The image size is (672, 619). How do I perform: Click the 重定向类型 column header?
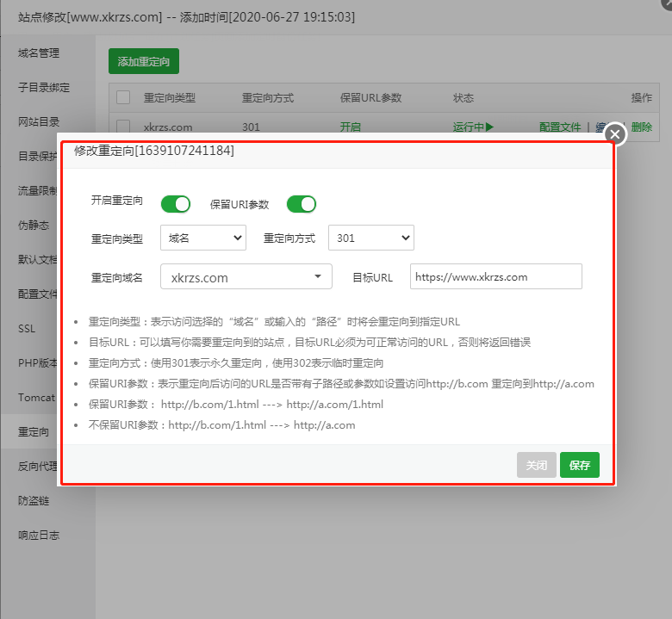coord(169,97)
